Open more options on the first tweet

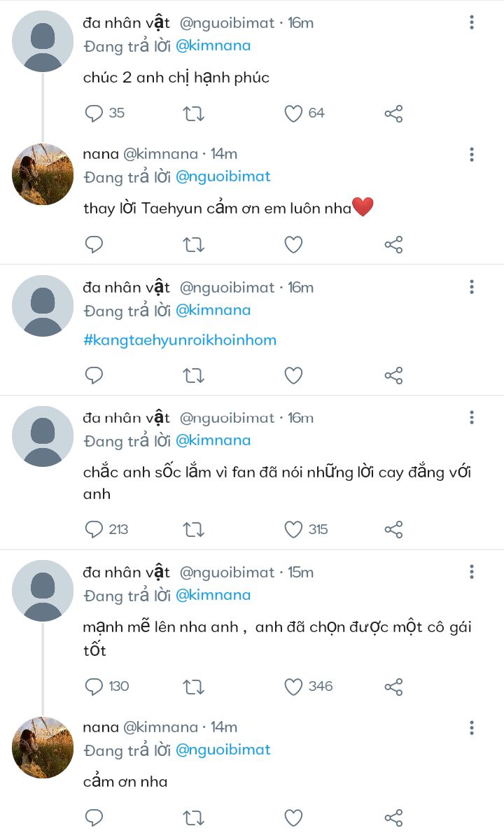coord(472,23)
